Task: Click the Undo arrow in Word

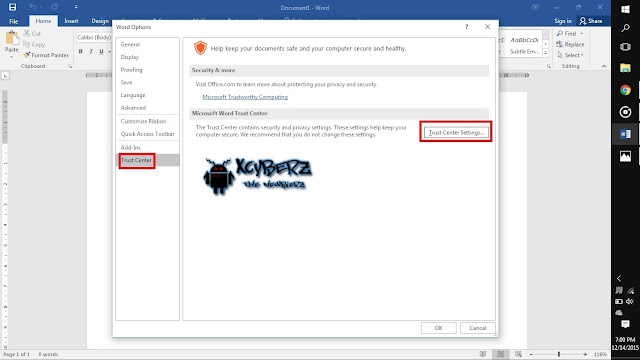Action: [x=33, y=7]
